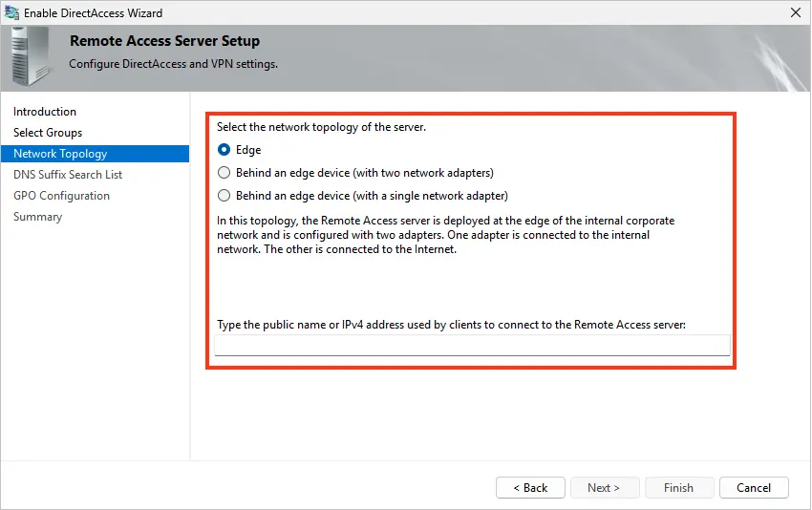Jump to DNS Suffix Search List step
The image size is (812, 510).
[68, 175]
